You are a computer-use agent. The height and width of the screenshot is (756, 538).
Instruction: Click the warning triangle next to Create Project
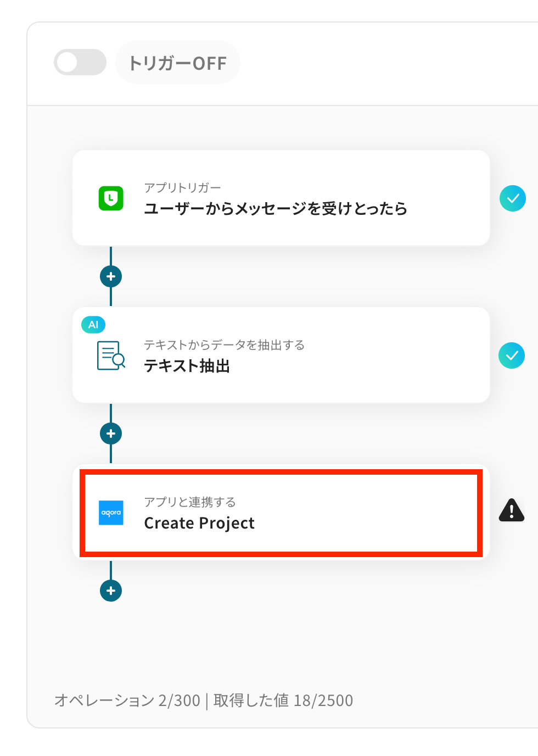pos(511,510)
